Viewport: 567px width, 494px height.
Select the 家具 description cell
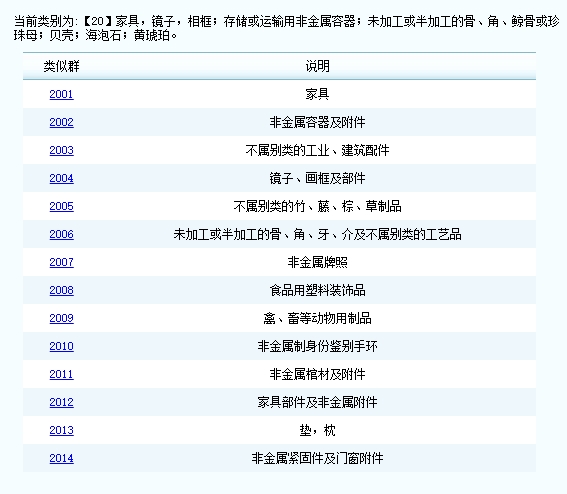click(x=317, y=94)
